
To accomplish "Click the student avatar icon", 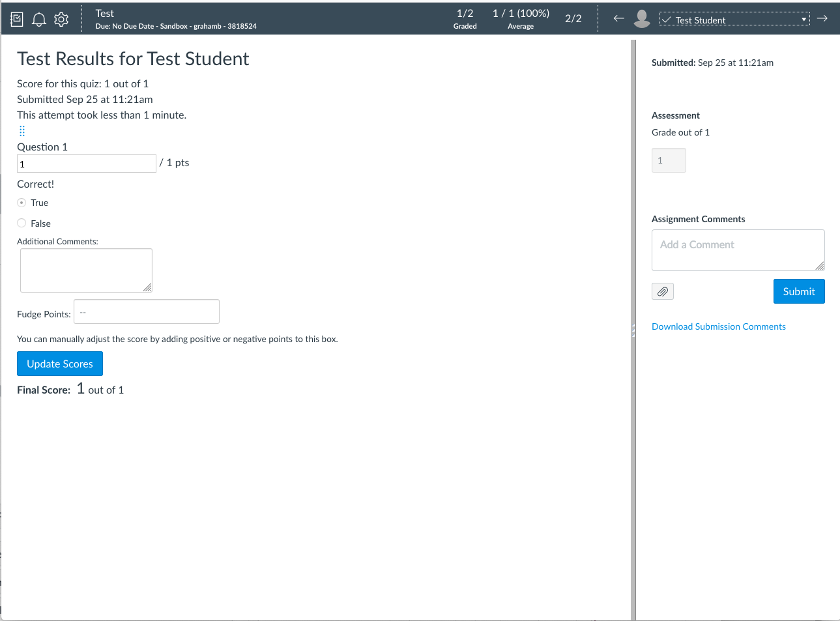I will click(642, 19).
